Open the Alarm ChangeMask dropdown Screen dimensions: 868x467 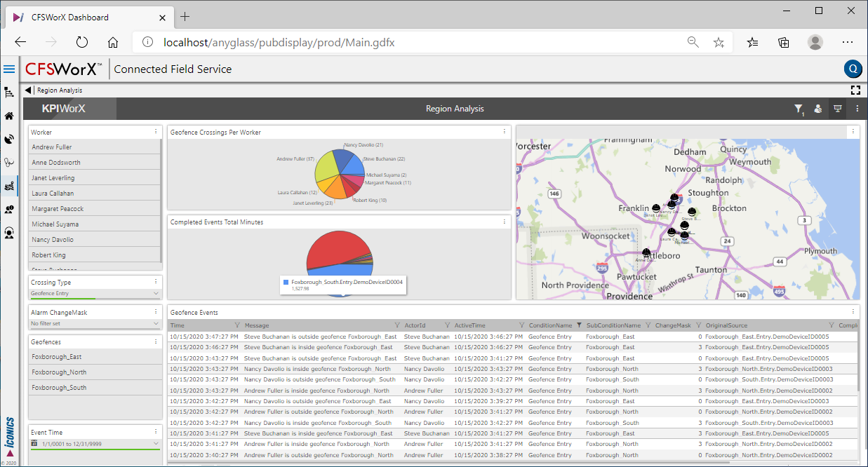[156, 324]
